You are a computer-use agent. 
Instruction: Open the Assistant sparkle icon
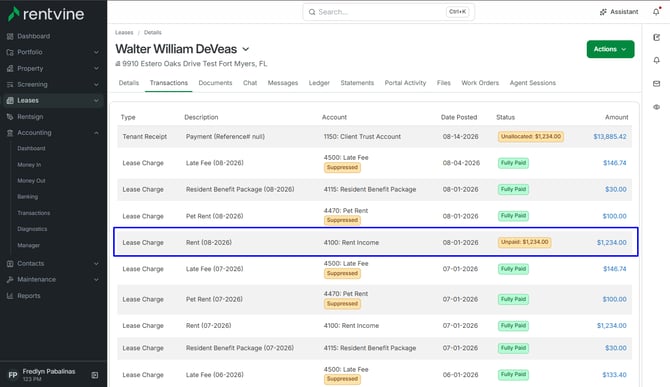coord(603,12)
